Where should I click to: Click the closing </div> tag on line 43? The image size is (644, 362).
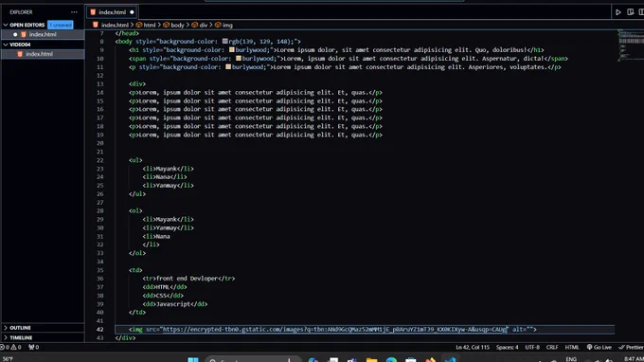(x=125, y=338)
